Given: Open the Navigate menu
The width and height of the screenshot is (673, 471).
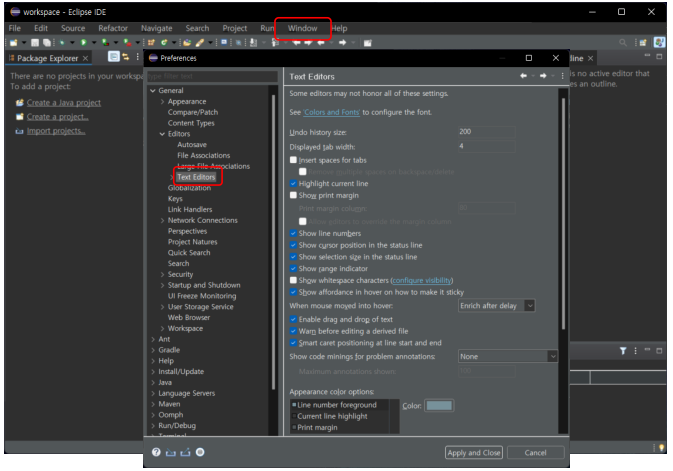Looking at the screenshot, I should 157,28.
